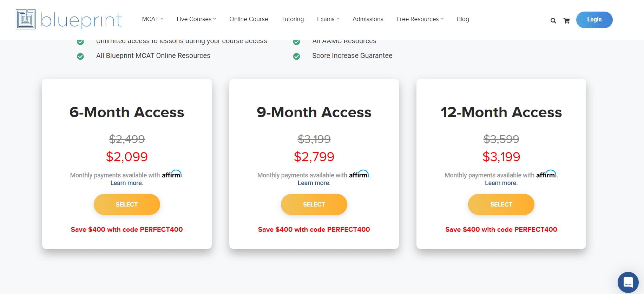The image size is (644, 294).
Task: Open the Tutoring menu item
Action: [x=293, y=19]
